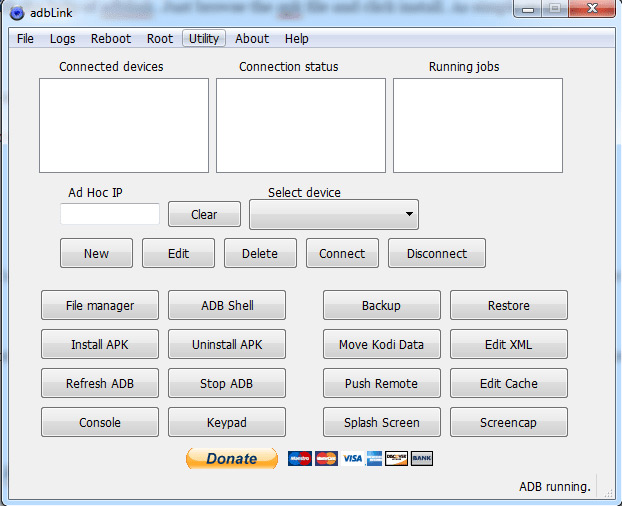Screen dimensions: 622x506
Task: Select Move Kodi Data
Action: [382, 344]
